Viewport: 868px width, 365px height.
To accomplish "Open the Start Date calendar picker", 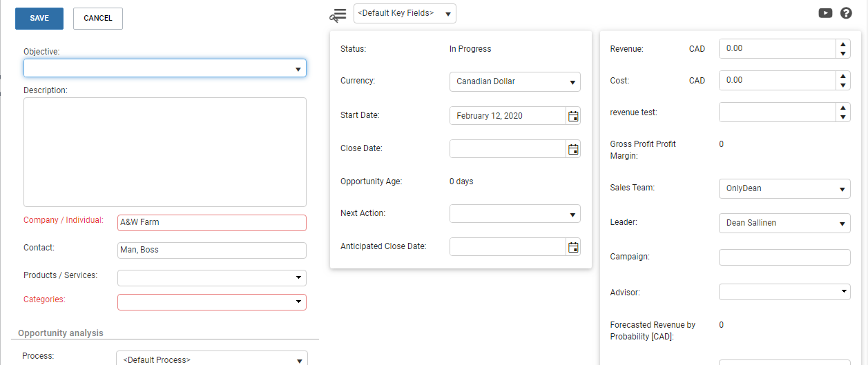I will (573, 116).
